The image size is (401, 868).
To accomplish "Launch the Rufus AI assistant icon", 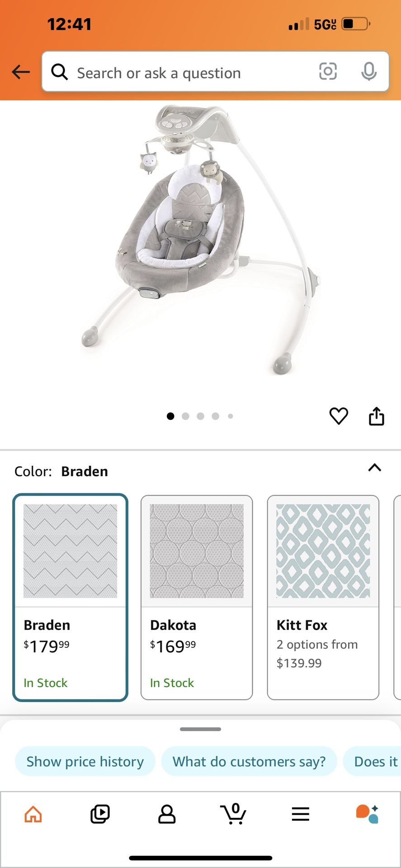I will tap(367, 814).
